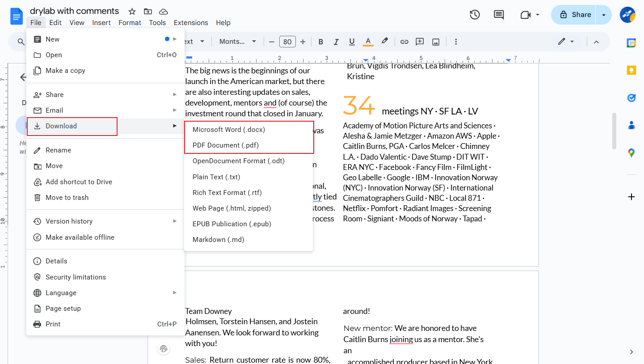
Task: Open the Format menu
Action: pos(130,22)
